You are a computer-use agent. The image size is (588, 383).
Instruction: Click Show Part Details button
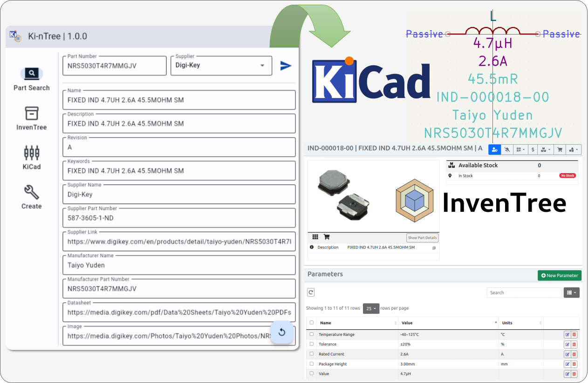(422, 238)
